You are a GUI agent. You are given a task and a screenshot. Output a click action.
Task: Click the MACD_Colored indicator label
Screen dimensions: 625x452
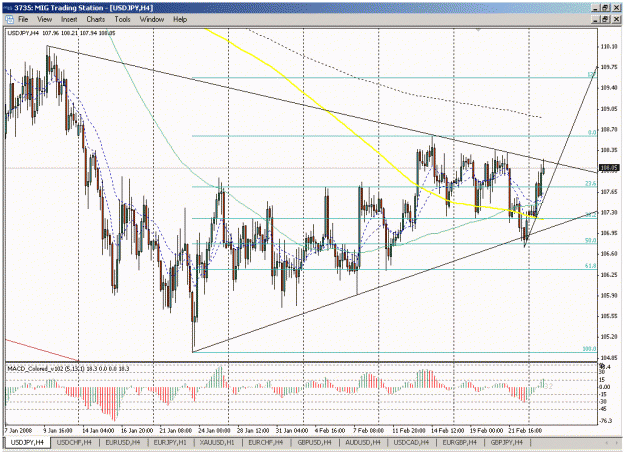68,369
